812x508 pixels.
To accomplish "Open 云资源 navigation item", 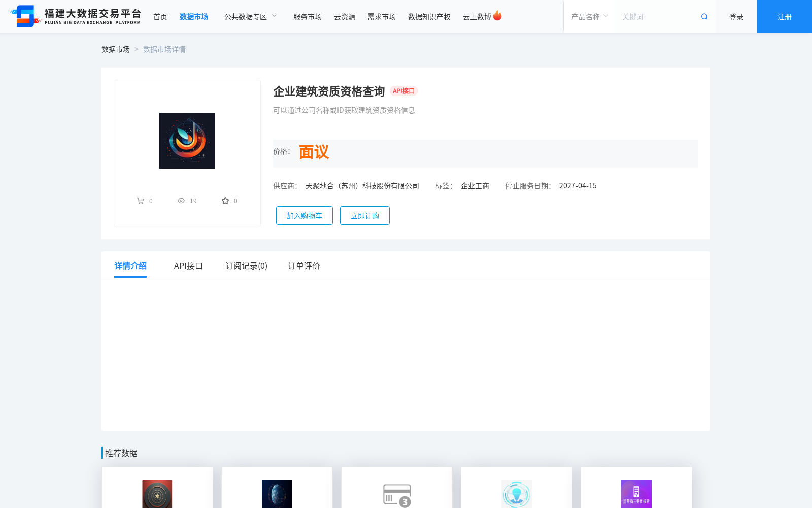I will click(345, 17).
